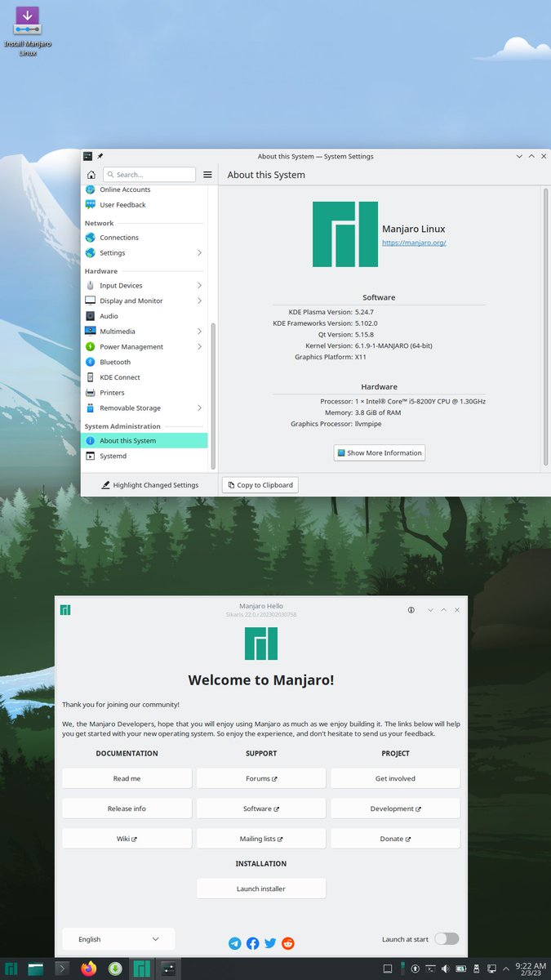
Task: Click the About info icon in Manjaro Hello
Action: pos(411,610)
